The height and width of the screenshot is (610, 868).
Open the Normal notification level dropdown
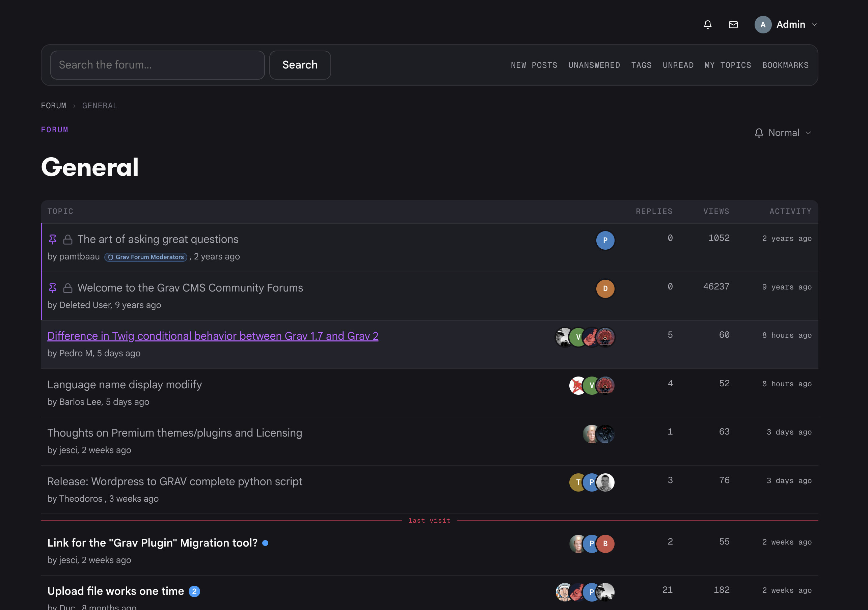click(x=783, y=133)
